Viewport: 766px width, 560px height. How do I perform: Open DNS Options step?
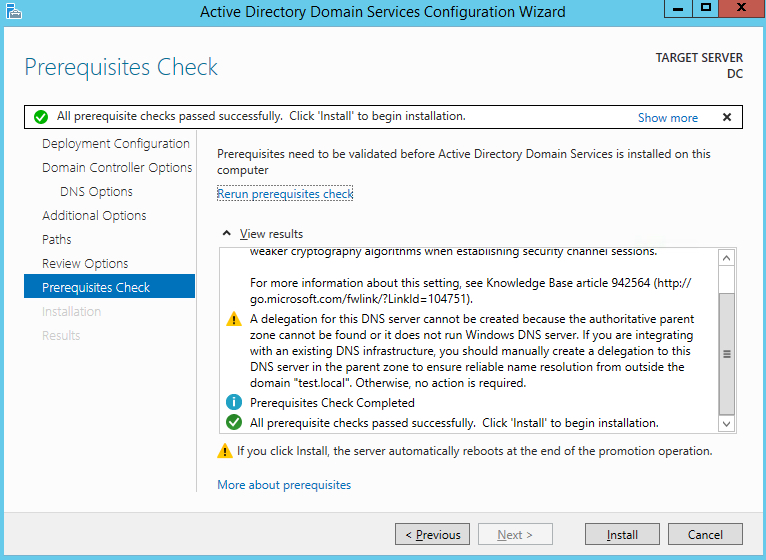tap(96, 192)
